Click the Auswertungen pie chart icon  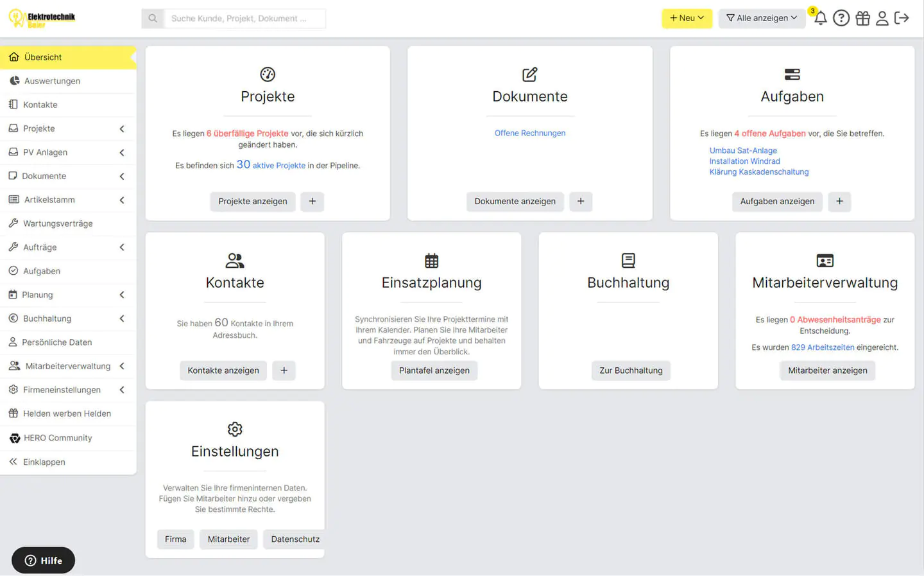[14, 81]
